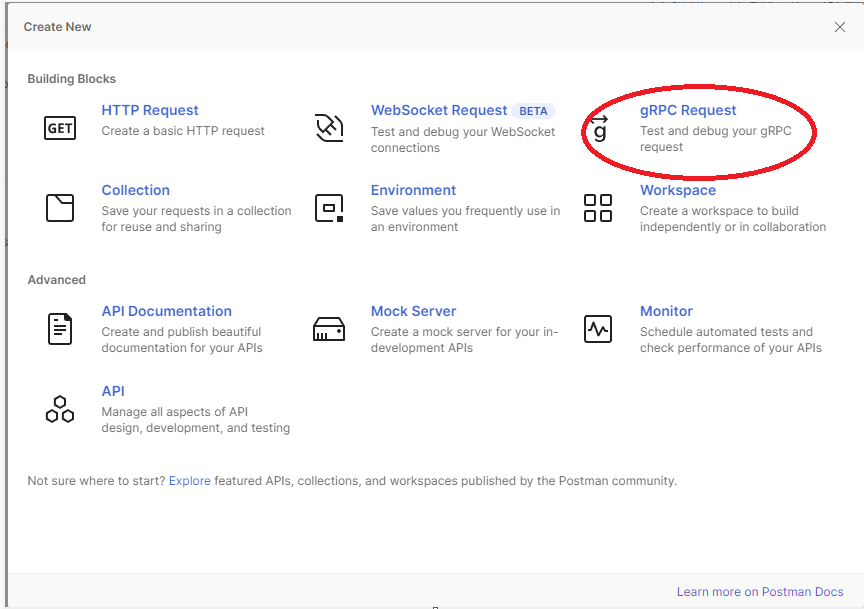The width and height of the screenshot is (864, 609).
Task: Click the Monitor pulse-wave icon
Action: point(598,329)
